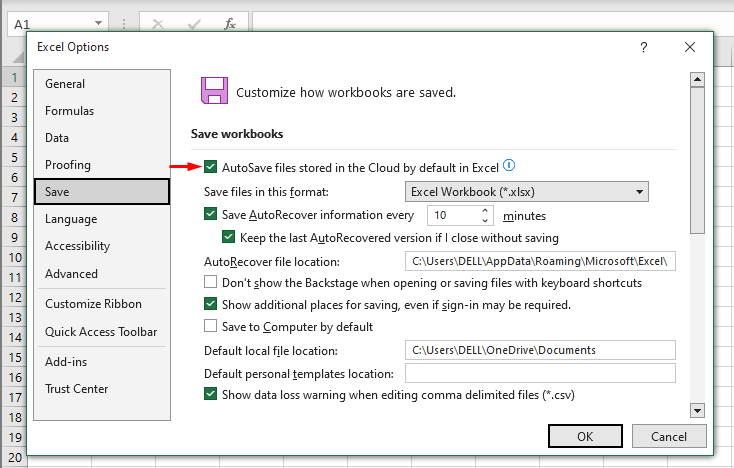Open the Trust Center category
The image size is (734, 468).
102,389
